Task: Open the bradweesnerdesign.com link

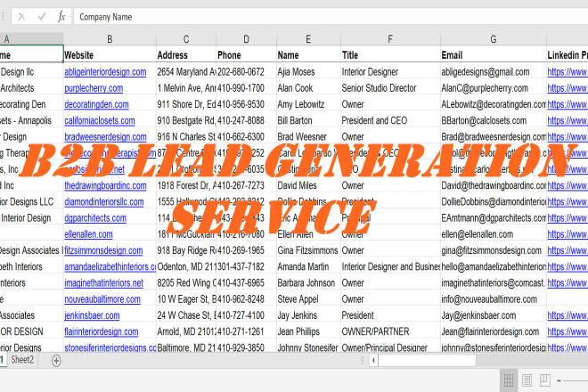Action: (105, 137)
